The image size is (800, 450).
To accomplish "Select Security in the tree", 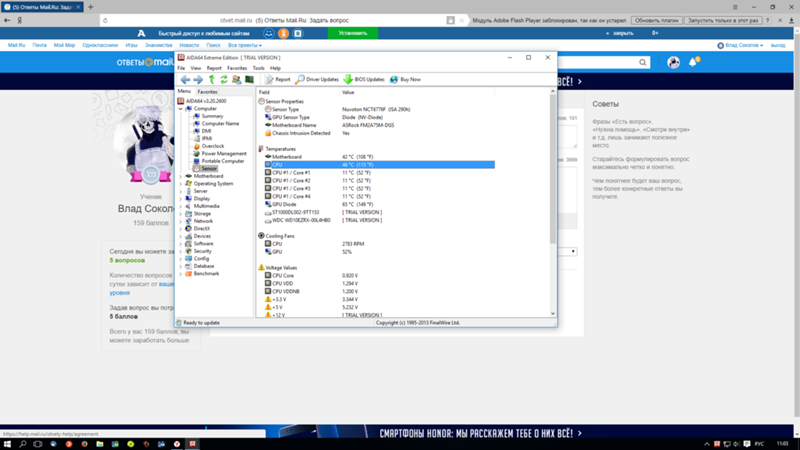I will pyautogui.click(x=202, y=251).
